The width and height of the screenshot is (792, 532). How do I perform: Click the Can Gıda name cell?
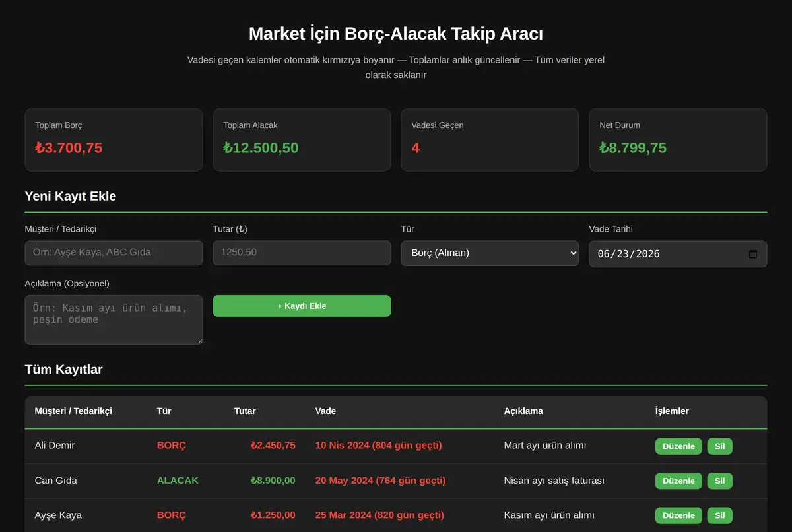[55, 481]
